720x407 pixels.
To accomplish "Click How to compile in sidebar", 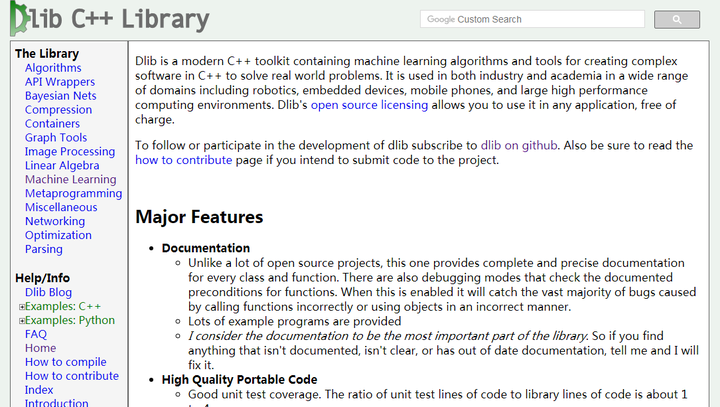I will click(65, 362).
